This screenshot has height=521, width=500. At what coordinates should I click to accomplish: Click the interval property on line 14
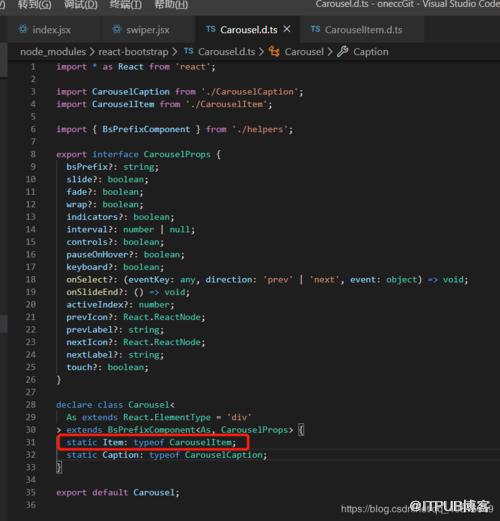(x=87, y=230)
